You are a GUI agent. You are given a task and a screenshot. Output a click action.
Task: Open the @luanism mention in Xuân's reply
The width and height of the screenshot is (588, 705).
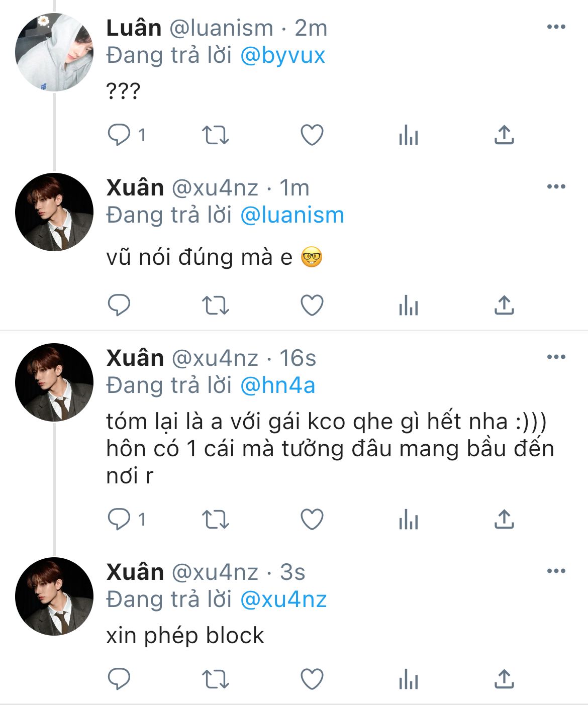[292, 215]
